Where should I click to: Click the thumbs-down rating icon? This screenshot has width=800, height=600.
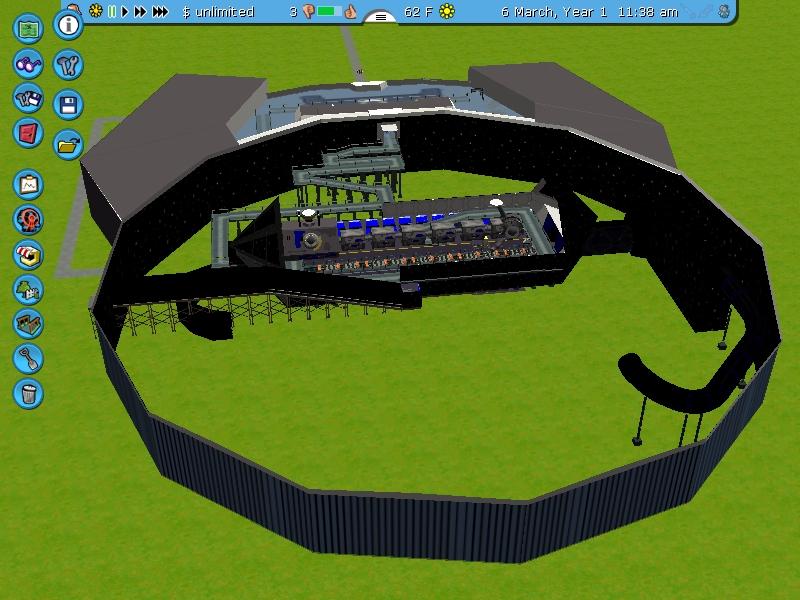(308, 12)
